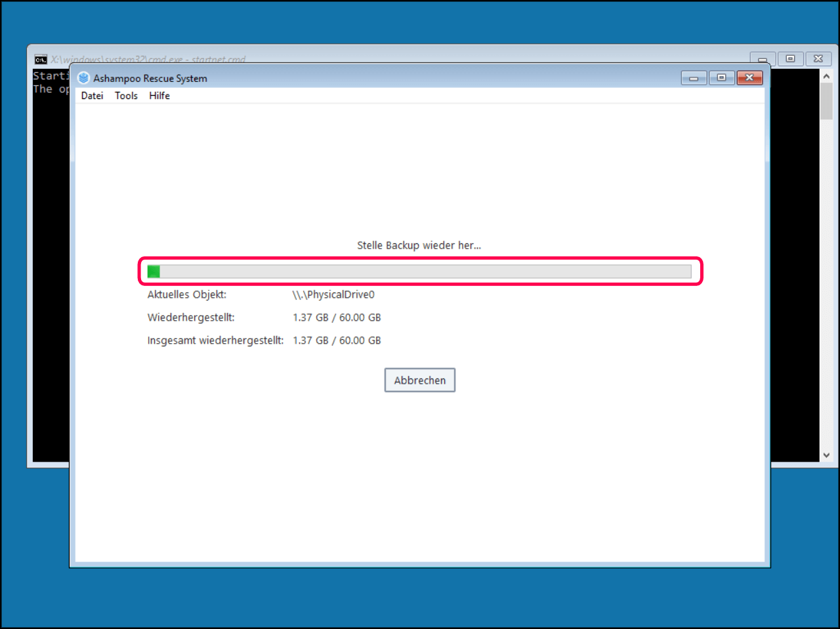
Task: Click the Abbrechen button
Action: point(420,380)
